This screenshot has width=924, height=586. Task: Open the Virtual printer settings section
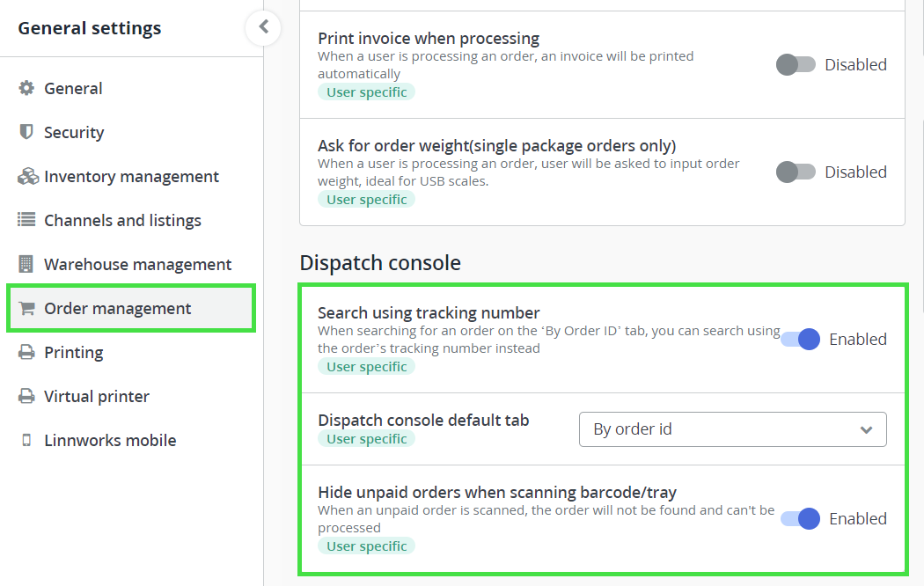97,397
